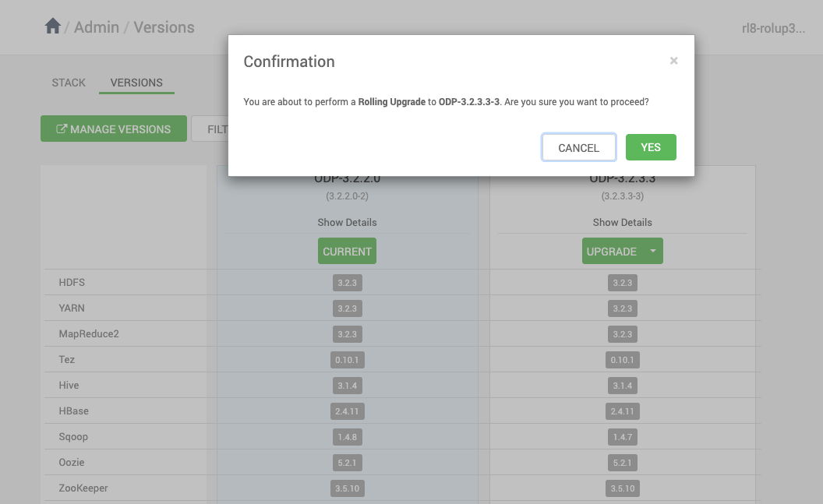Click the Sqoop 1.4.7 version badge
Screen dimensions: 823x504
pos(622,437)
